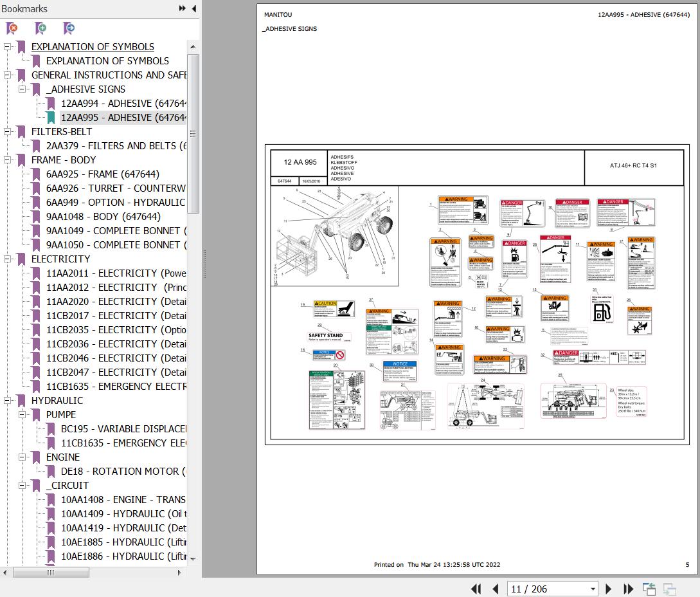Jump to the first page
Image resolution: width=700 pixels, height=597 pixels.
click(476, 589)
